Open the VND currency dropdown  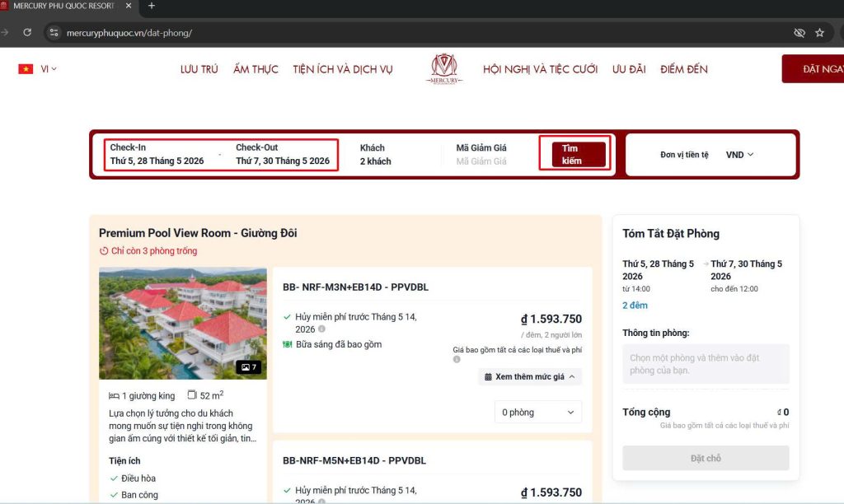point(739,154)
